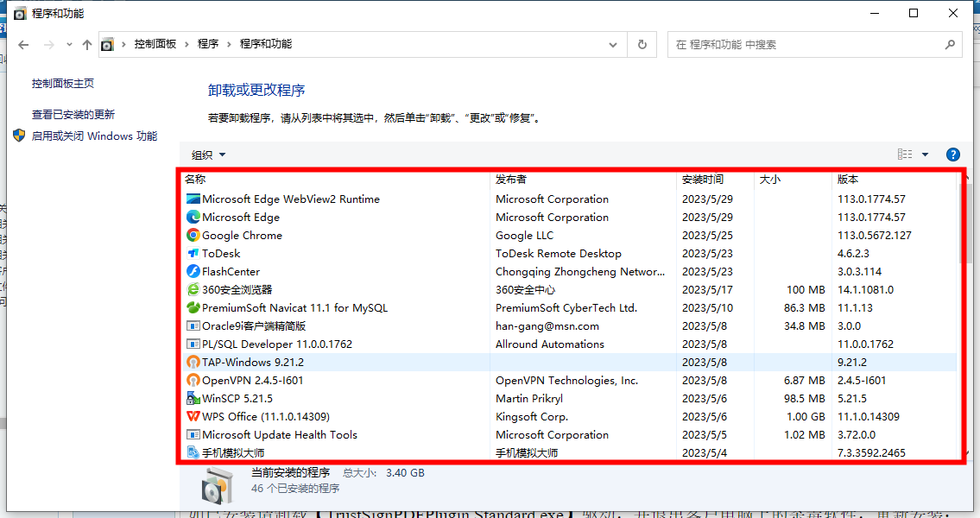Image resolution: width=980 pixels, height=518 pixels.
Task: Click the Microsoft Edge WebView2 Runtime icon
Action: 193,199
